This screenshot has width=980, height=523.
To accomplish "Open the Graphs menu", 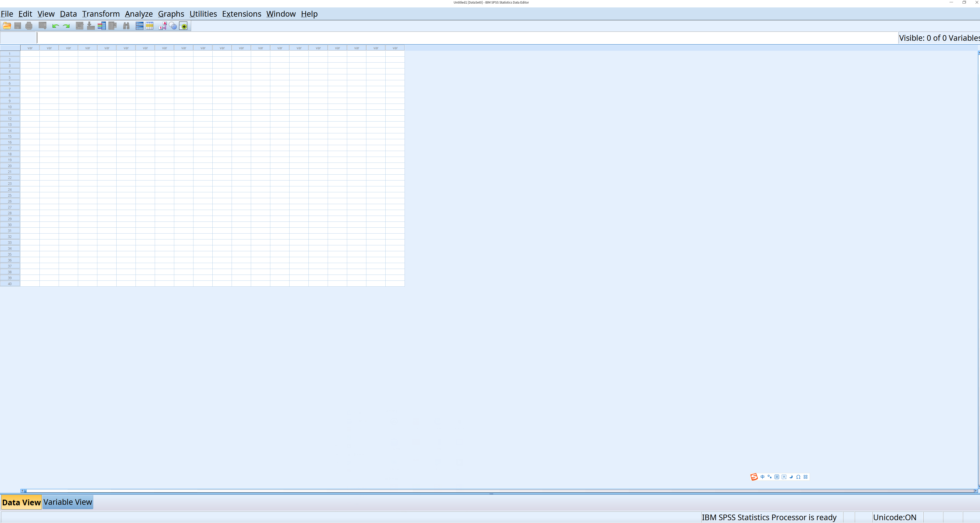I will [x=171, y=14].
